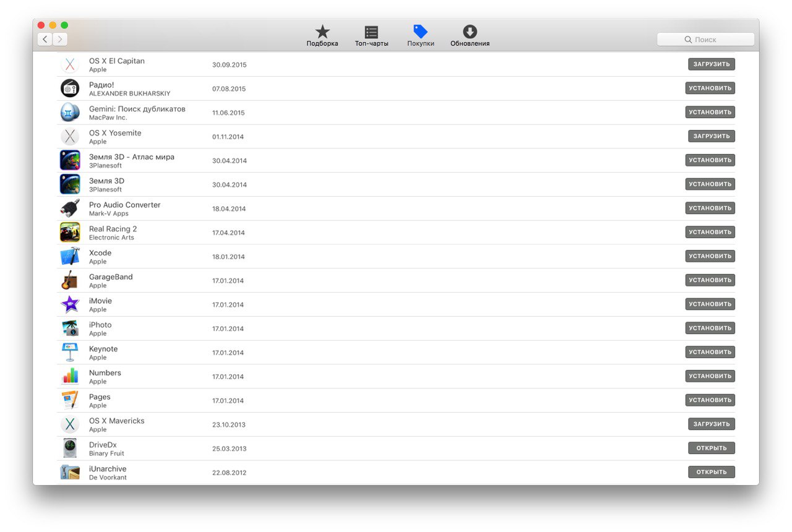Image resolution: width=792 pixels, height=532 pixels.
Task: Click the iUnarchive app icon
Action: click(x=70, y=472)
